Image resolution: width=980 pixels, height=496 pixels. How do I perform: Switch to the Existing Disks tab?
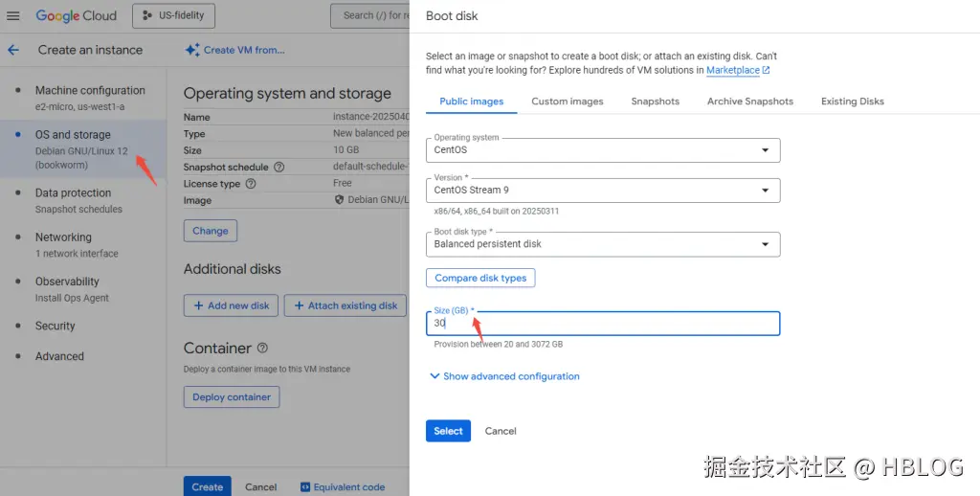(x=853, y=101)
